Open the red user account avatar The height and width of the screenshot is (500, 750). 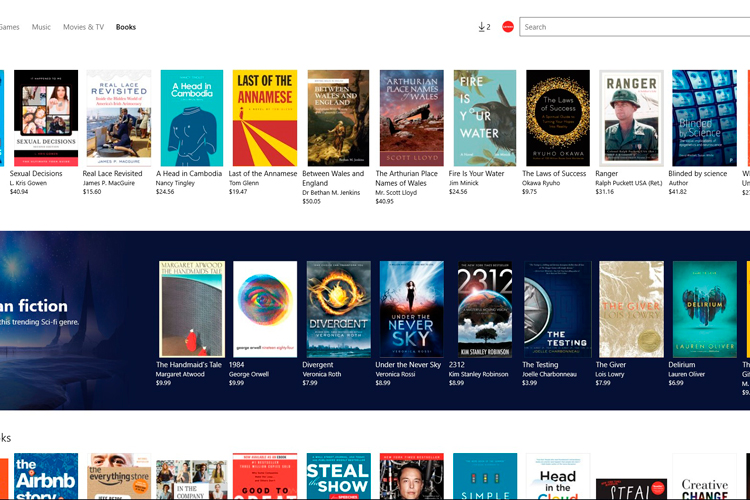pos(508,27)
